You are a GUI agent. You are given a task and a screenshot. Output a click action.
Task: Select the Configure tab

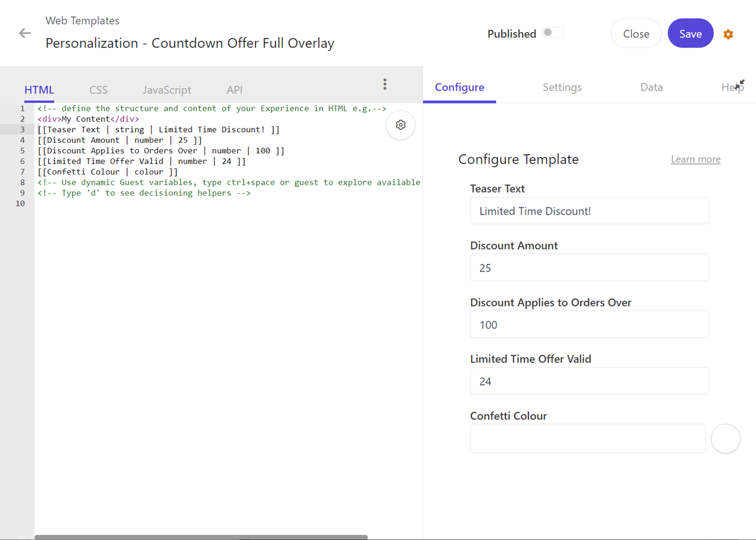tap(459, 87)
